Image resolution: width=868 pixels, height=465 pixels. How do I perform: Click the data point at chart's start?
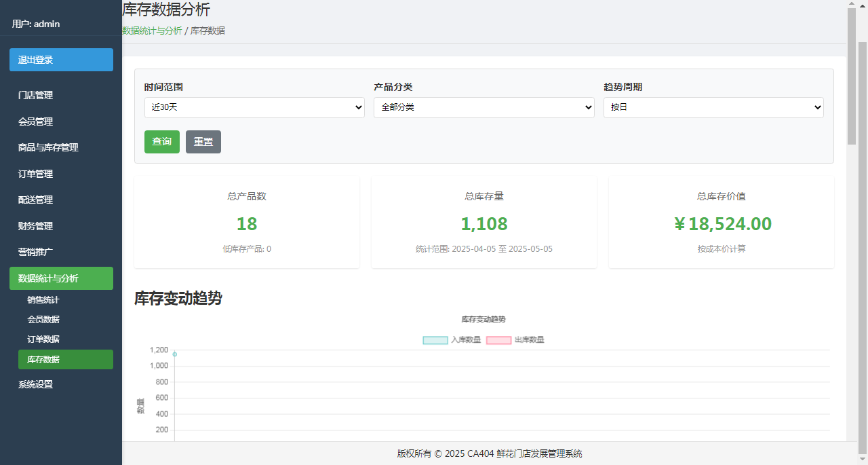click(174, 354)
